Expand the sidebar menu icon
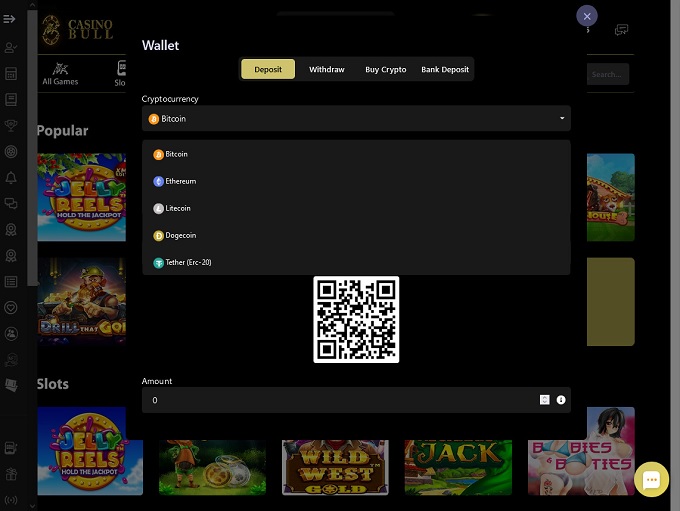Image resolution: width=680 pixels, height=511 pixels. click(x=10, y=19)
